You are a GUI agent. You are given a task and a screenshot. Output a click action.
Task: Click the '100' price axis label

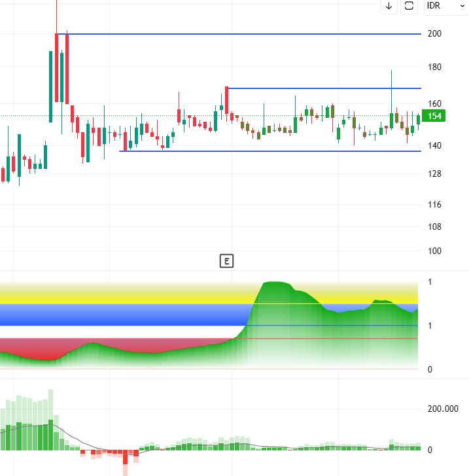(434, 251)
